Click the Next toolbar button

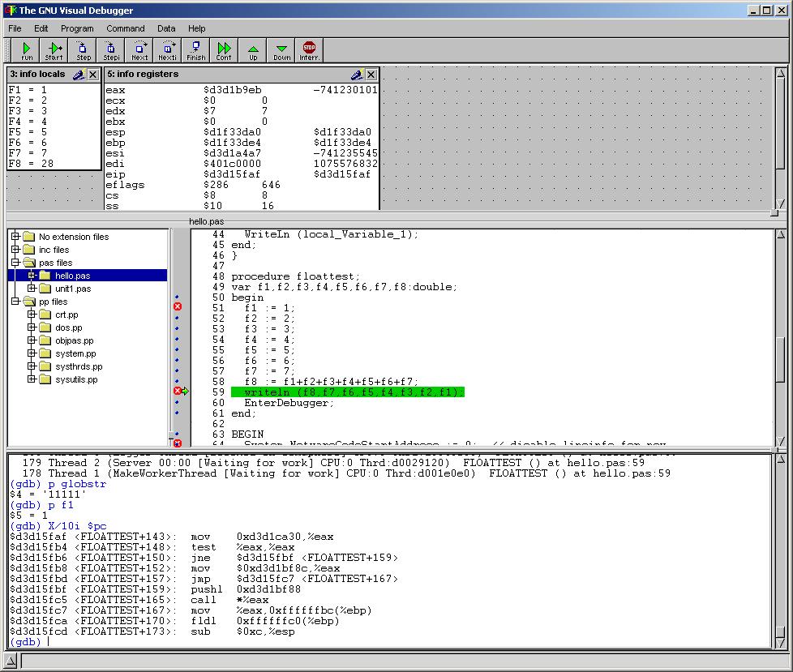pos(139,50)
